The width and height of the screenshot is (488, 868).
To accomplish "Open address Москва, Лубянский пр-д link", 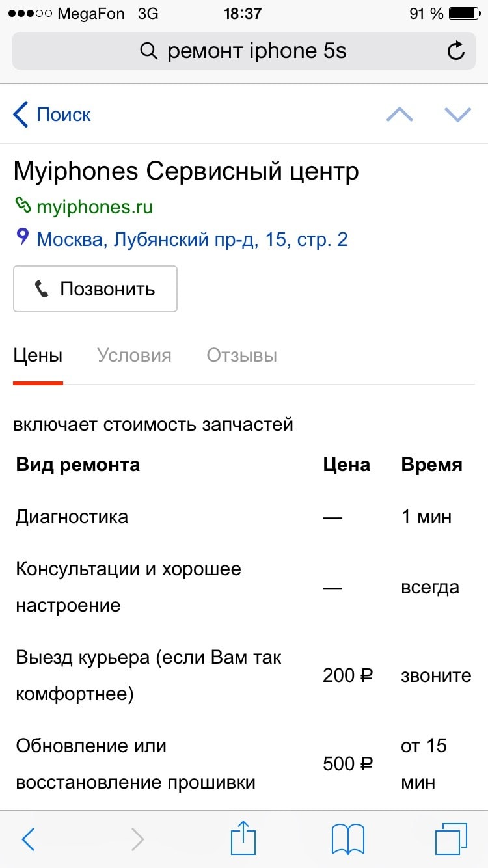I will pyautogui.click(x=192, y=239).
